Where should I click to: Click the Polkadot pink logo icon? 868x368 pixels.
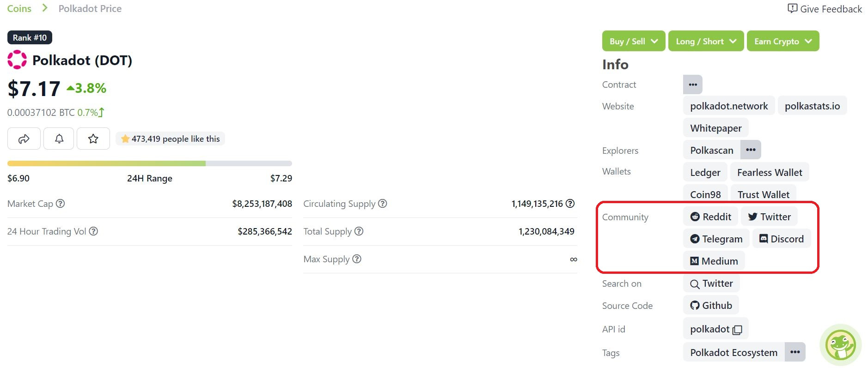pyautogui.click(x=17, y=60)
